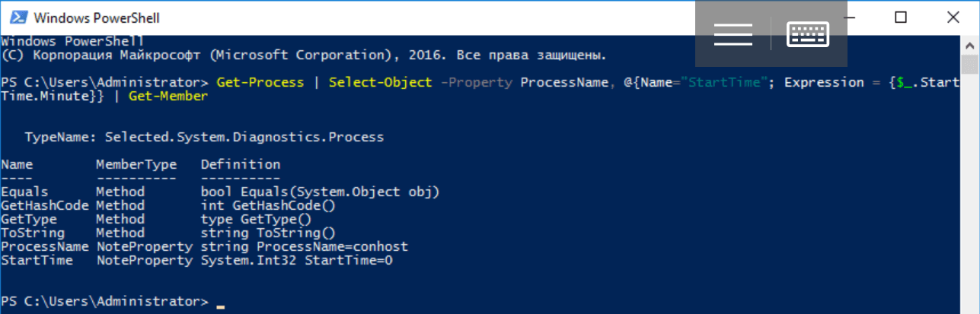Click the yellow Get-Member cmdlet
This screenshot has width=980, height=314.
[168, 96]
